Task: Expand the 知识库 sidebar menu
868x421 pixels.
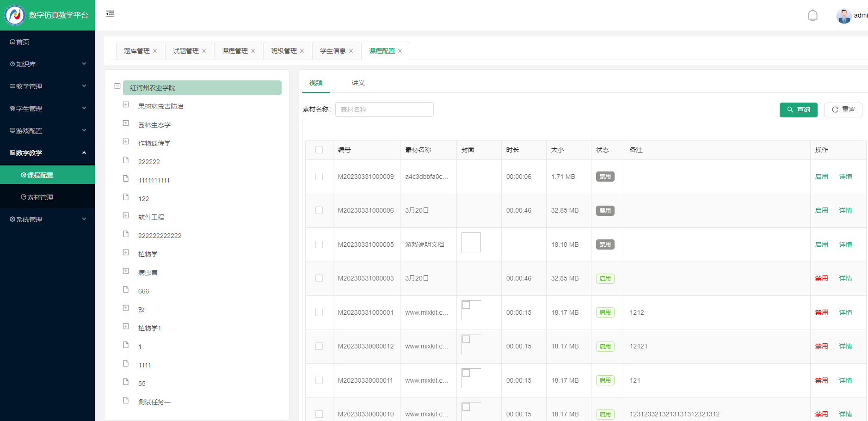Action: 47,64
